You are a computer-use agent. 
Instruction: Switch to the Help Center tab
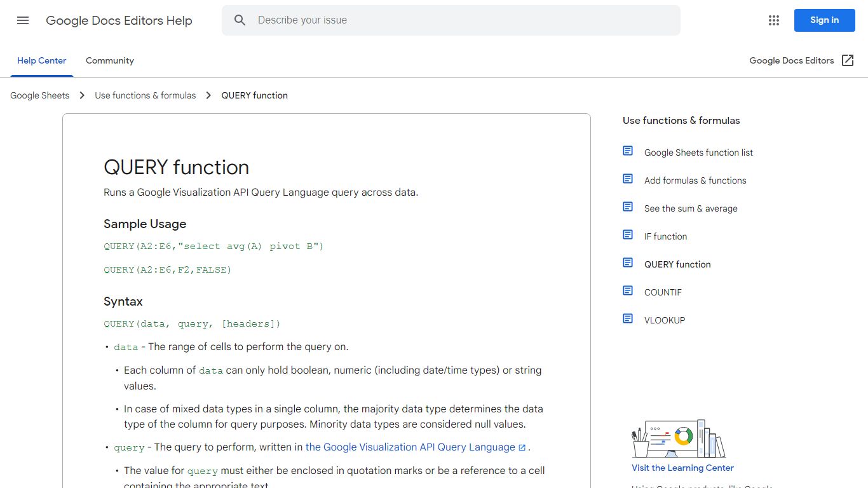coord(42,60)
